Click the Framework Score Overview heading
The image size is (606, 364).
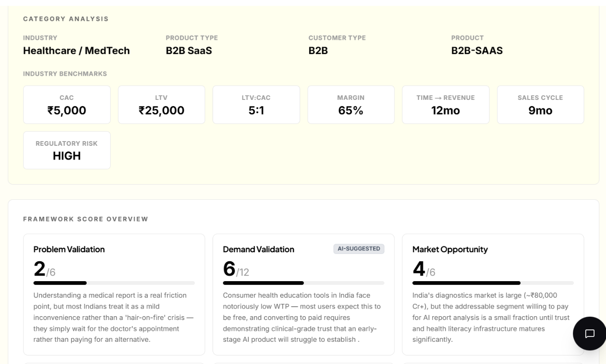86,219
